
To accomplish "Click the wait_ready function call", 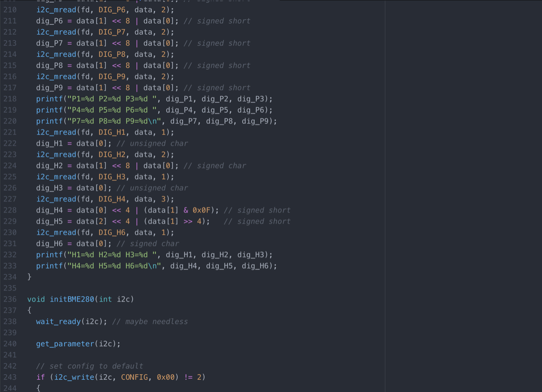I will tap(58, 322).
